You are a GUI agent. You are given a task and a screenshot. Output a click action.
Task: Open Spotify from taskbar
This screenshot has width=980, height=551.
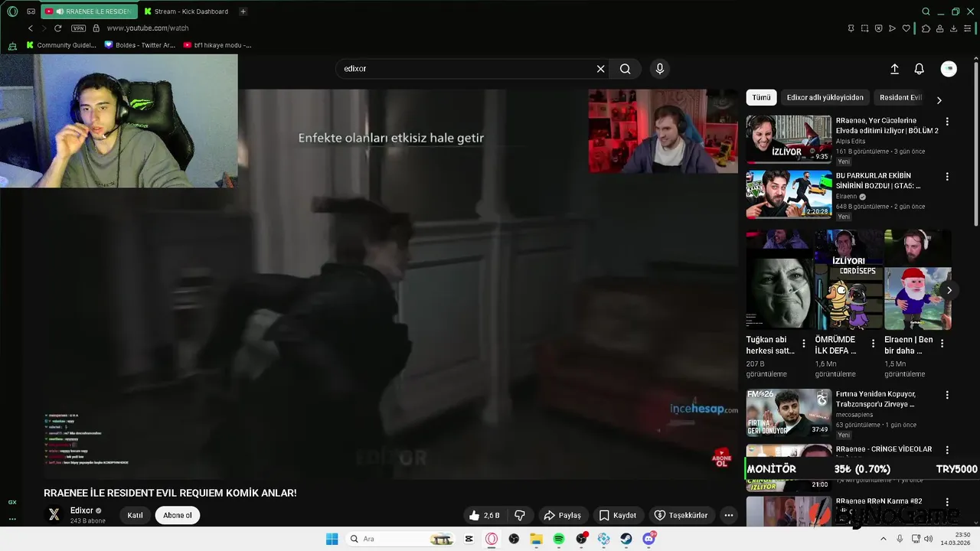(559, 539)
